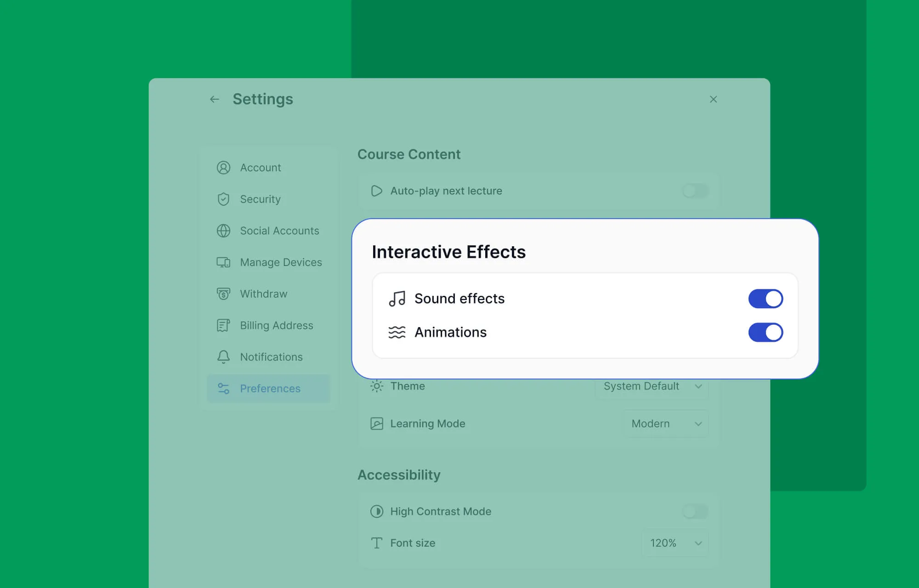Click the Security shield icon
The height and width of the screenshot is (588, 919).
[223, 199]
